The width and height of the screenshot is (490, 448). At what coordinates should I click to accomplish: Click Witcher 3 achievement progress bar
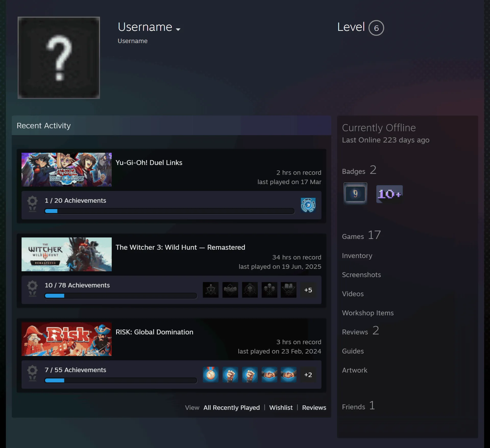click(121, 296)
